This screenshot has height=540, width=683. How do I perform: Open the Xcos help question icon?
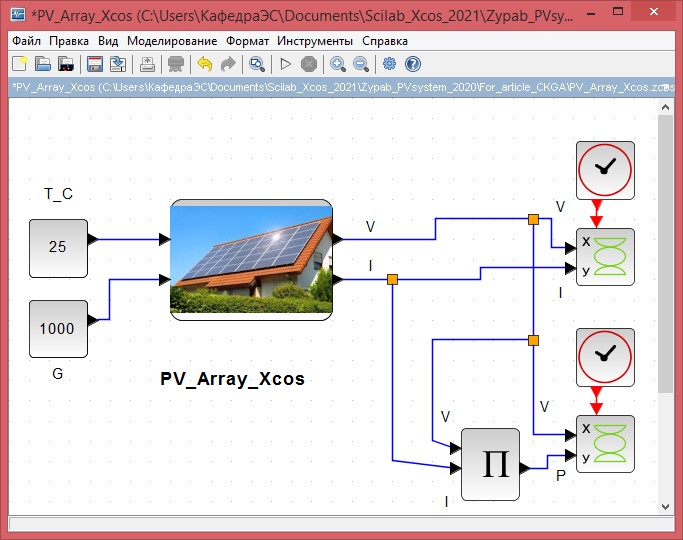412,64
